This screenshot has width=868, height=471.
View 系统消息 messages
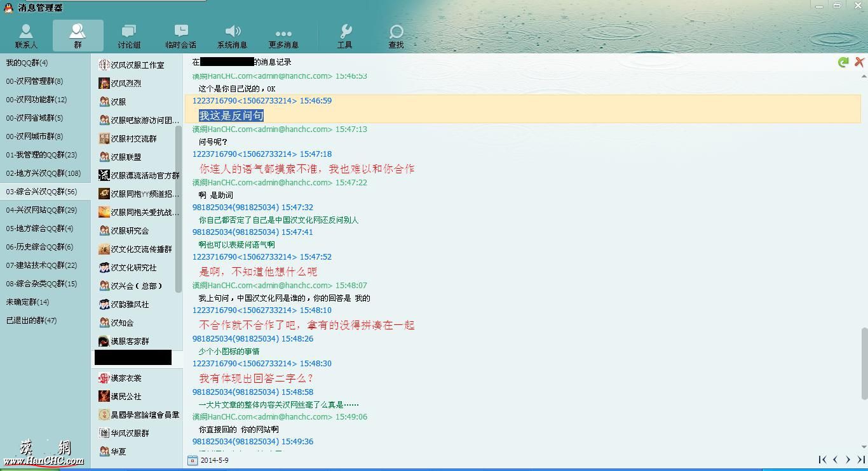[233, 35]
